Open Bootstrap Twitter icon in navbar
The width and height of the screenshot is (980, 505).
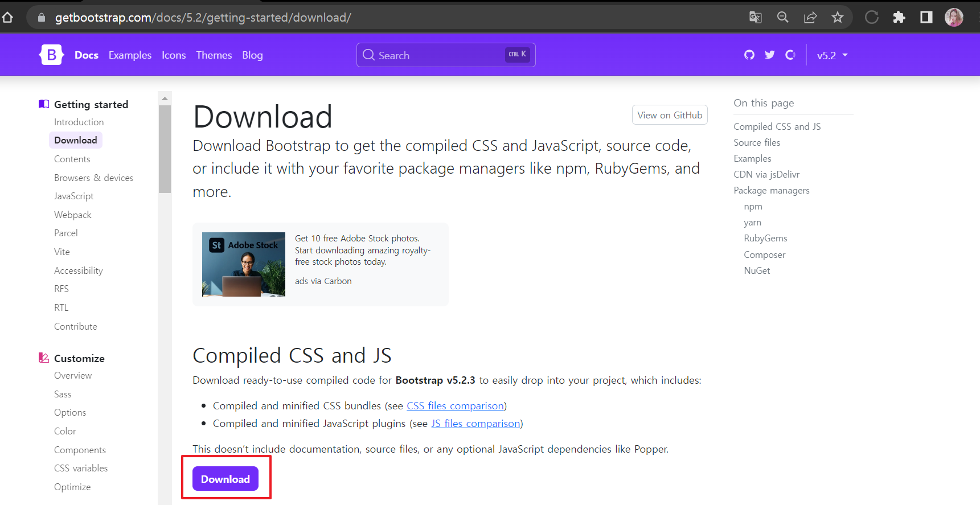click(770, 55)
